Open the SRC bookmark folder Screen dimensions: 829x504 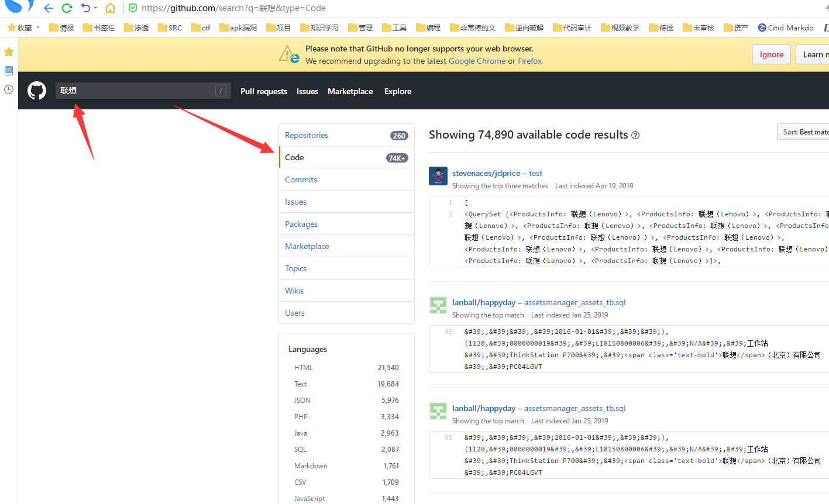point(170,27)
